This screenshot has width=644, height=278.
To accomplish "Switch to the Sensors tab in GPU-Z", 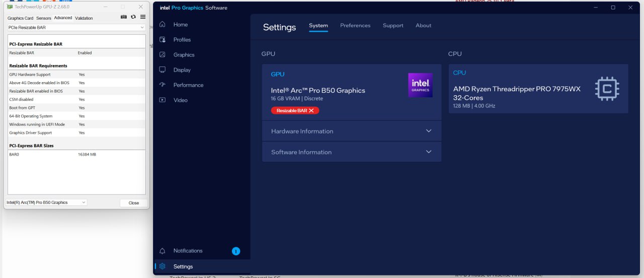I will click(x=44, y=18).
